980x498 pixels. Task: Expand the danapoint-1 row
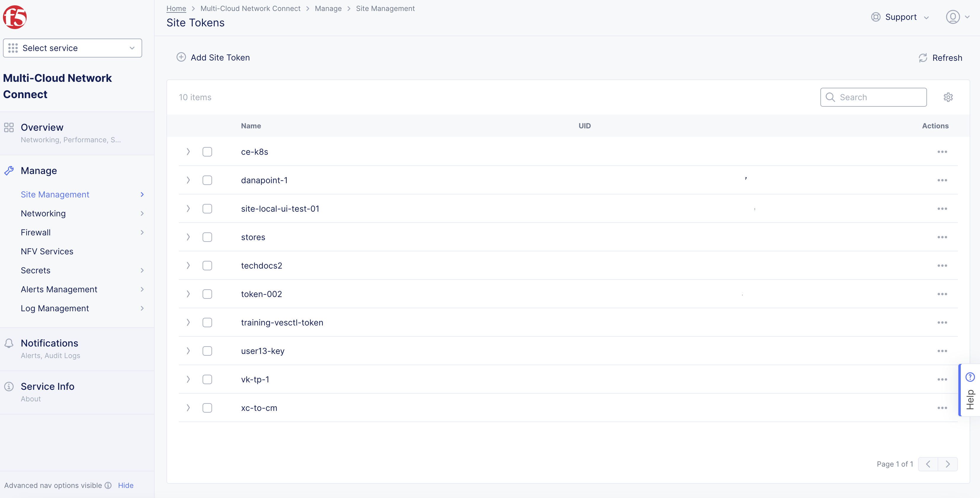click(x=188, y=180)
